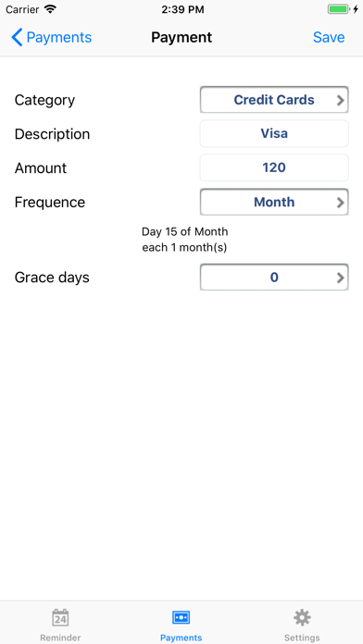The image size is (363, 644).
Task: Open the Frequence Month selector
Action: click(x=274, y=202)
